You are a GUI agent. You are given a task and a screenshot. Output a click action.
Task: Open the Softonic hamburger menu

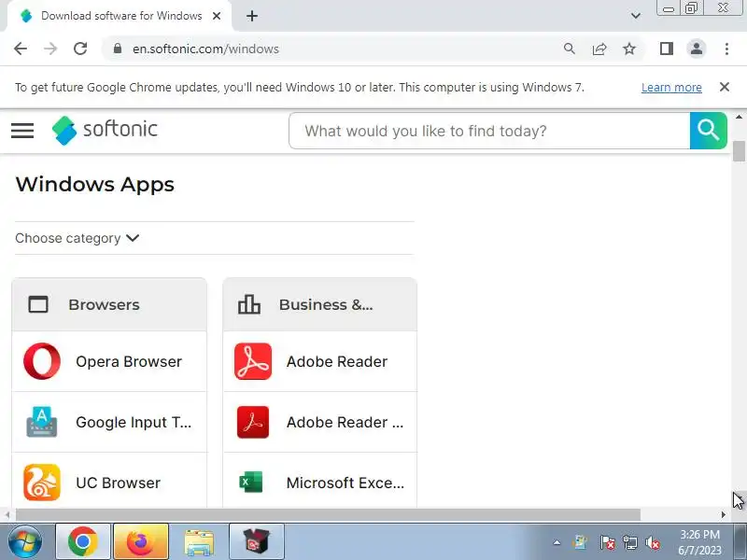(x=22, y=130)
